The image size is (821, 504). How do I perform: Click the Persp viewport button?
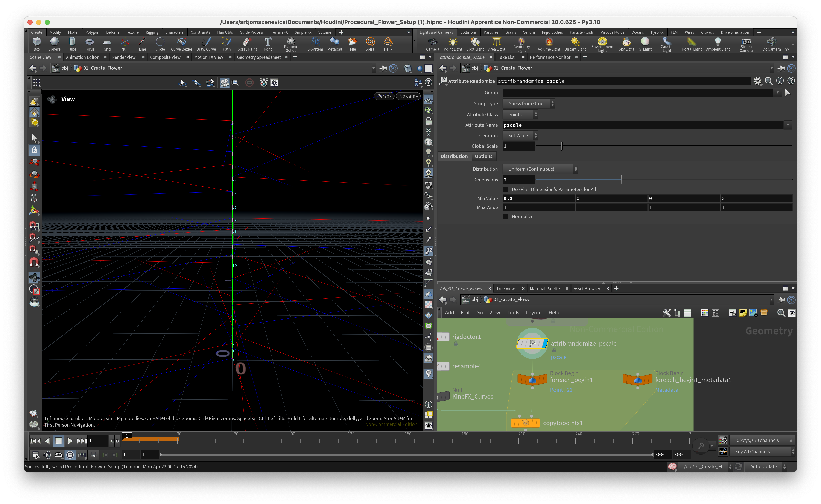(x=384, y=96)
